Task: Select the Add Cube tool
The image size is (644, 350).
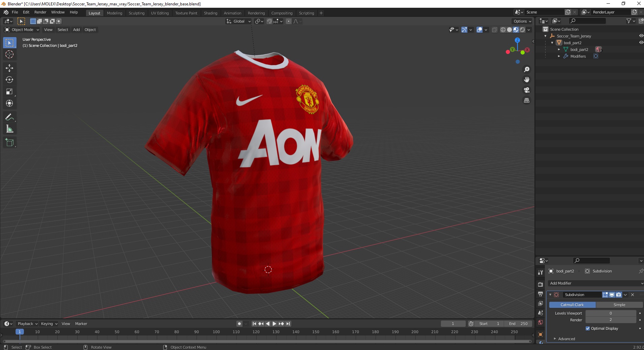Action: [9, 143]
